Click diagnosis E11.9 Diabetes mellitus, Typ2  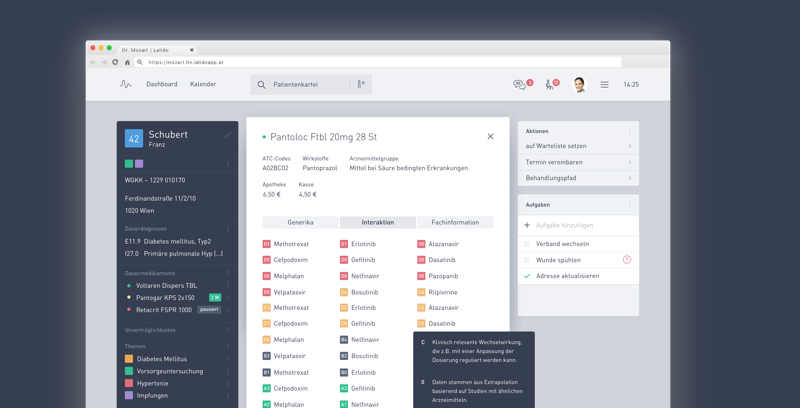168,241
